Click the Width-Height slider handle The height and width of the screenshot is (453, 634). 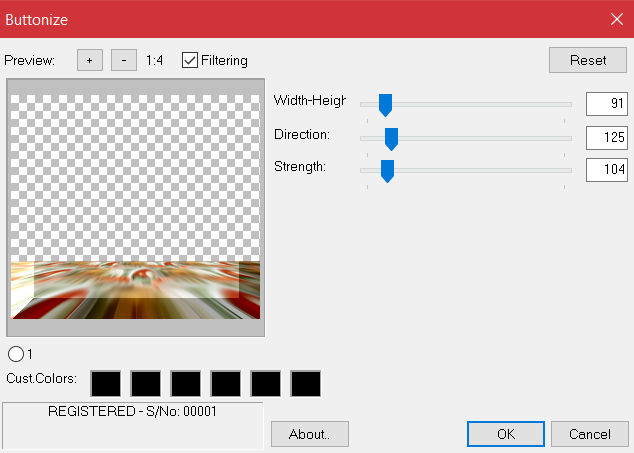(385, 105)
